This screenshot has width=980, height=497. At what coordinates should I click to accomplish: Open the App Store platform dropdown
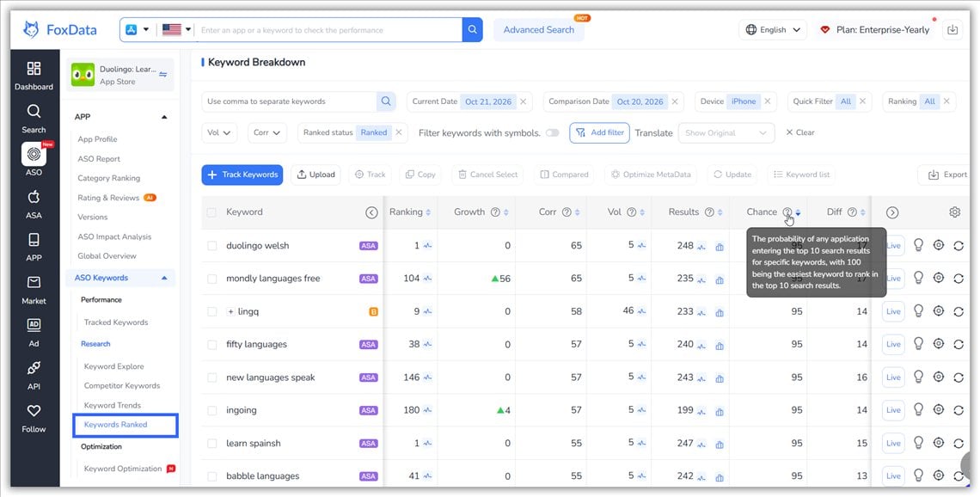coord(137,29)
